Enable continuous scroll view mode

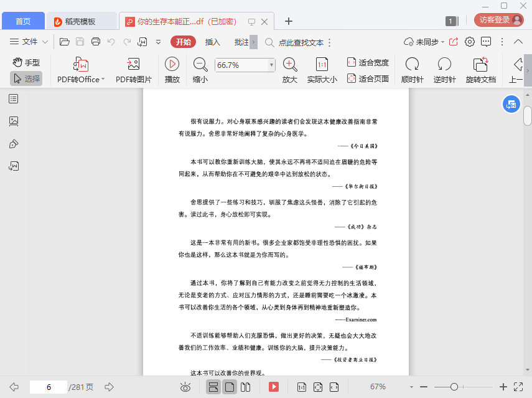coord(213,387)
